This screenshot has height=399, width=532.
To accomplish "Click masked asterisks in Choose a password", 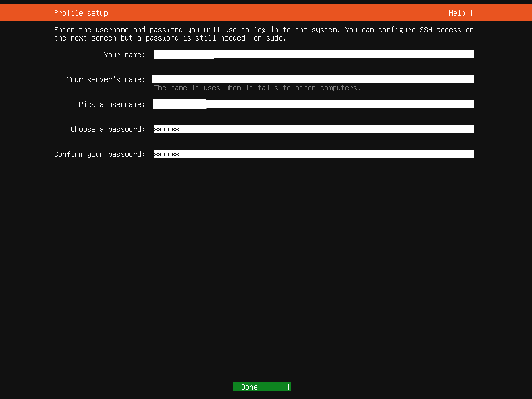I will [x=166, y=129].
